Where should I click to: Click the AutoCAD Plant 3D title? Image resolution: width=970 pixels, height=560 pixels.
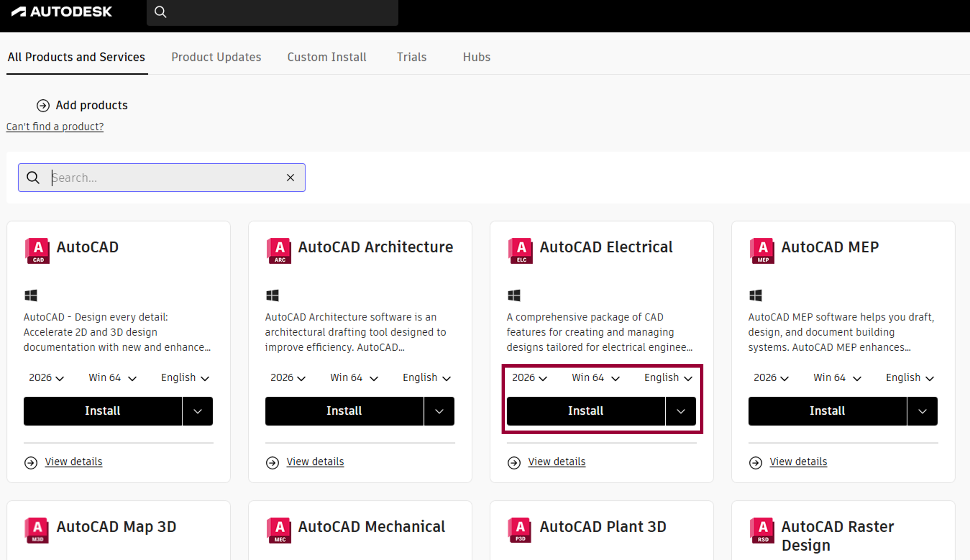(603, 527)
